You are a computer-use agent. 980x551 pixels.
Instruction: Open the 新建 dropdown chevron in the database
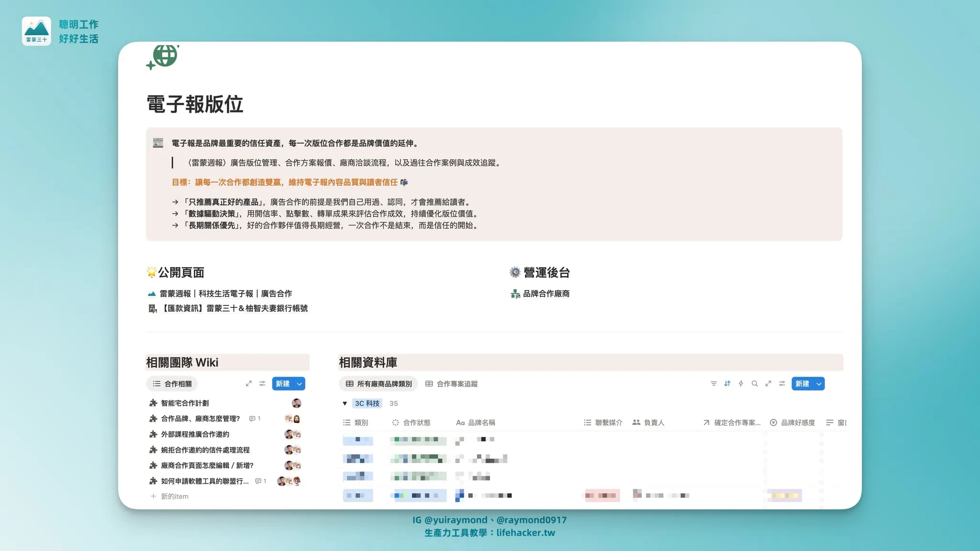click(818, 383)
